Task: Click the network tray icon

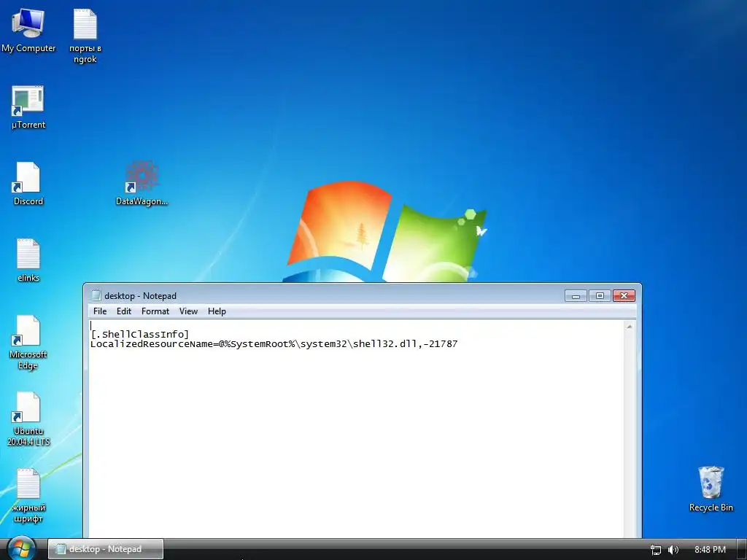Action: pos(656,550)
